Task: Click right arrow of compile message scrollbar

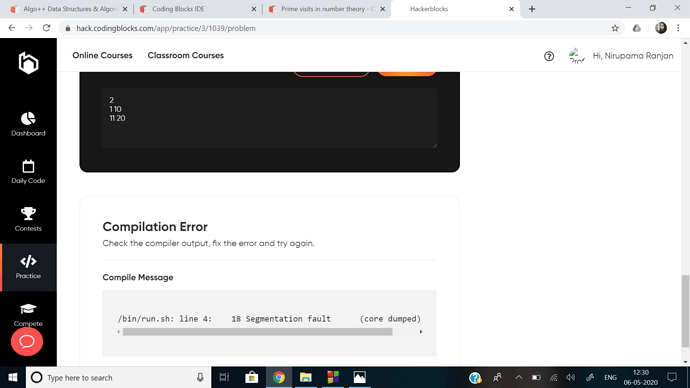Action: click(421, 332)
